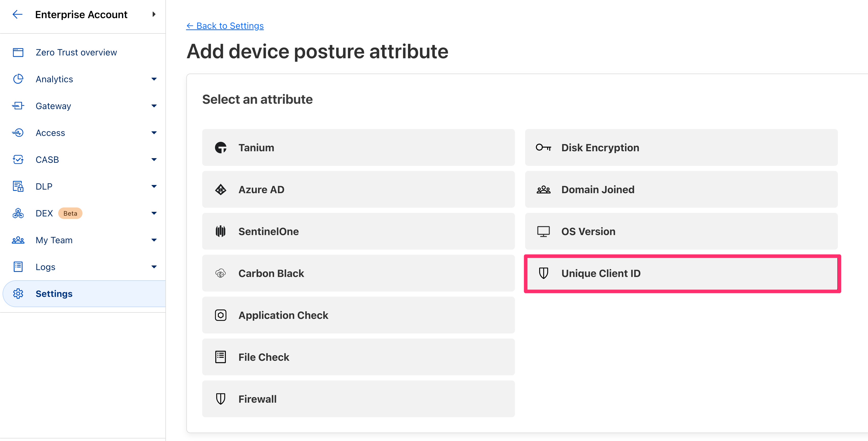Click the OS Version monitor icon
The image size is (868, 441).
(x=543, y=231)
